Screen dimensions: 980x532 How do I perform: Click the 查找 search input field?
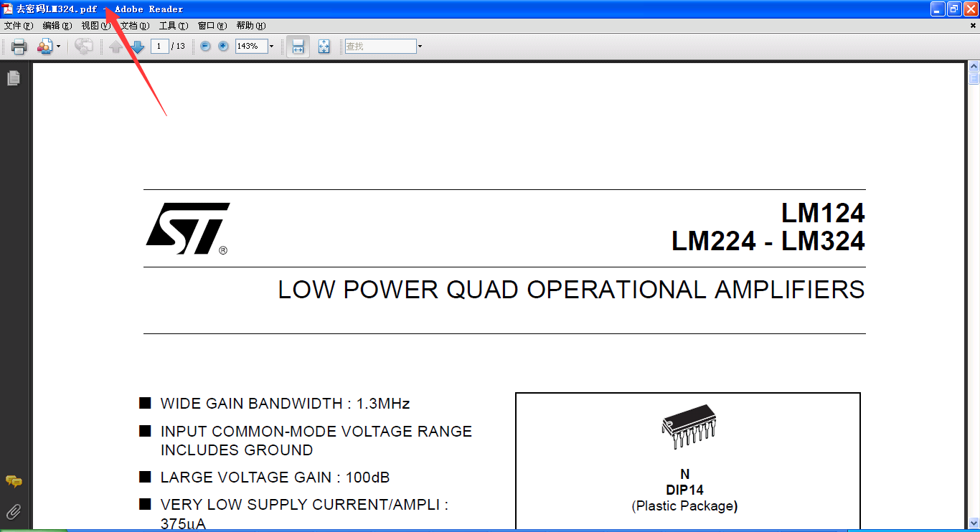[380, 46]
